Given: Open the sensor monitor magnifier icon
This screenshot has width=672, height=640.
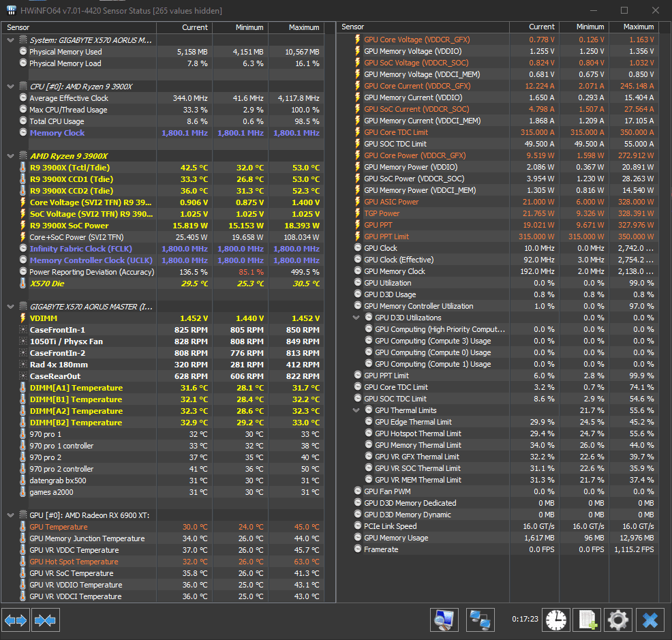Looking at the screenshot, I should click(x=444, y=620).
